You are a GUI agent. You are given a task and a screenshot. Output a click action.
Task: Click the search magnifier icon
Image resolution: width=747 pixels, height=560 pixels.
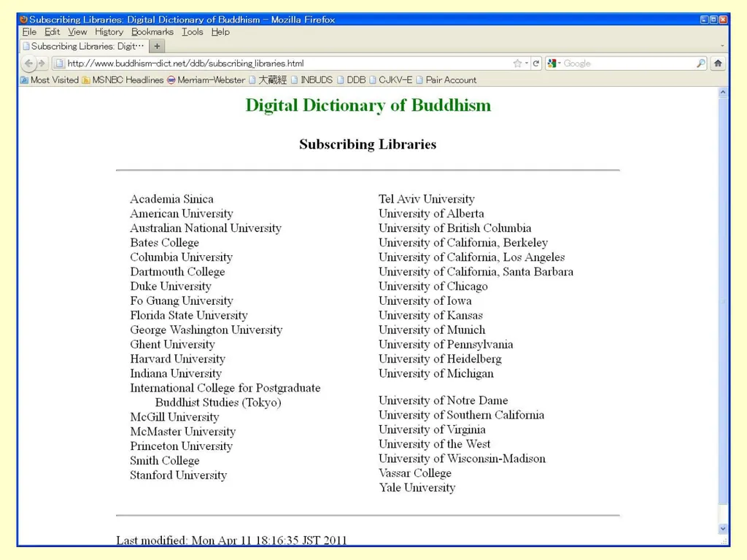(x=701, y=63)
